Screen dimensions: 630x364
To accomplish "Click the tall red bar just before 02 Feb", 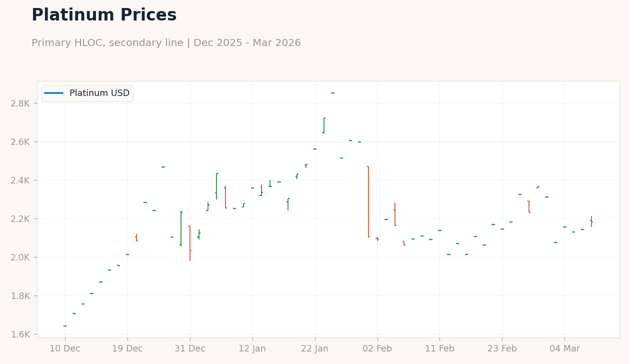I will click(x=368, y=201).
